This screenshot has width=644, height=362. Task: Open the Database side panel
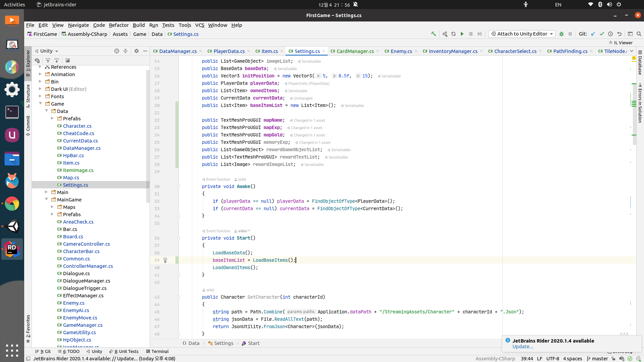click(x=640, y=62)
